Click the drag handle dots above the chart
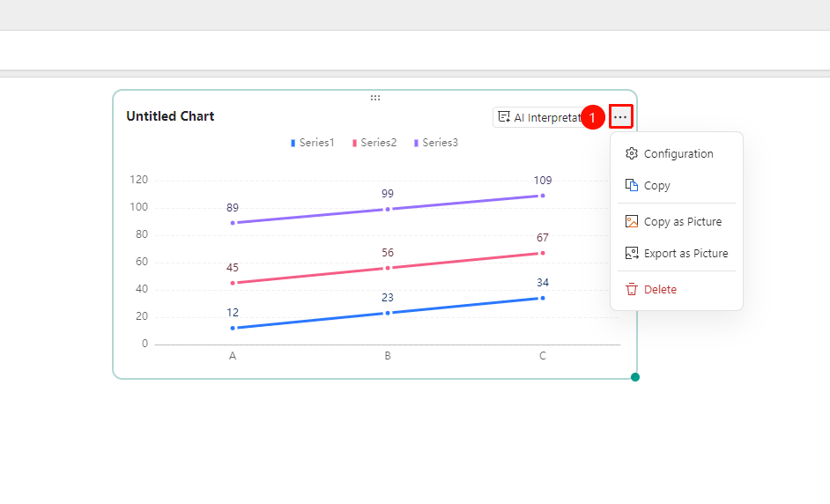Screen dimensions: 830x504 (375, 98)
